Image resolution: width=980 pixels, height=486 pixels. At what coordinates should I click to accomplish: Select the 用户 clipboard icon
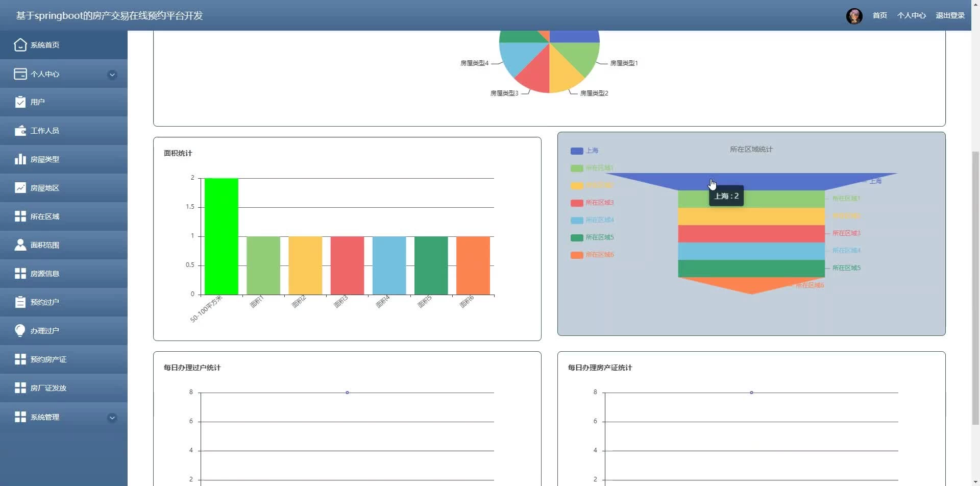(20, 102)
